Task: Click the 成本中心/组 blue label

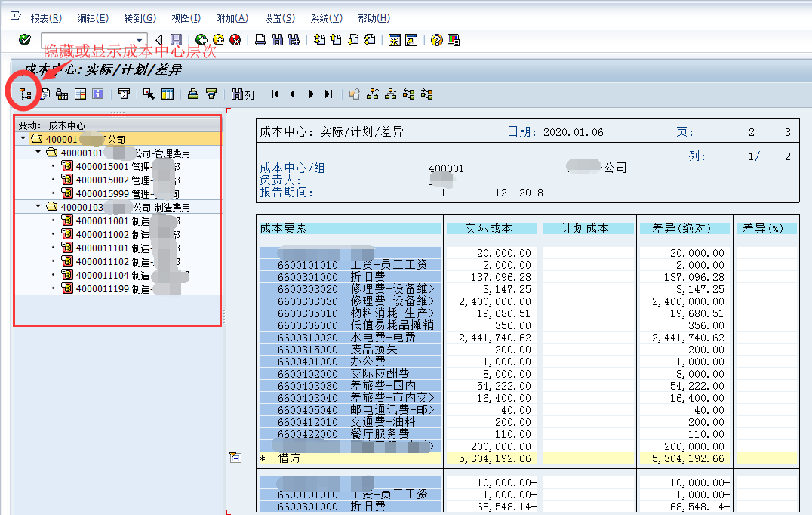Action: (292, 168)
